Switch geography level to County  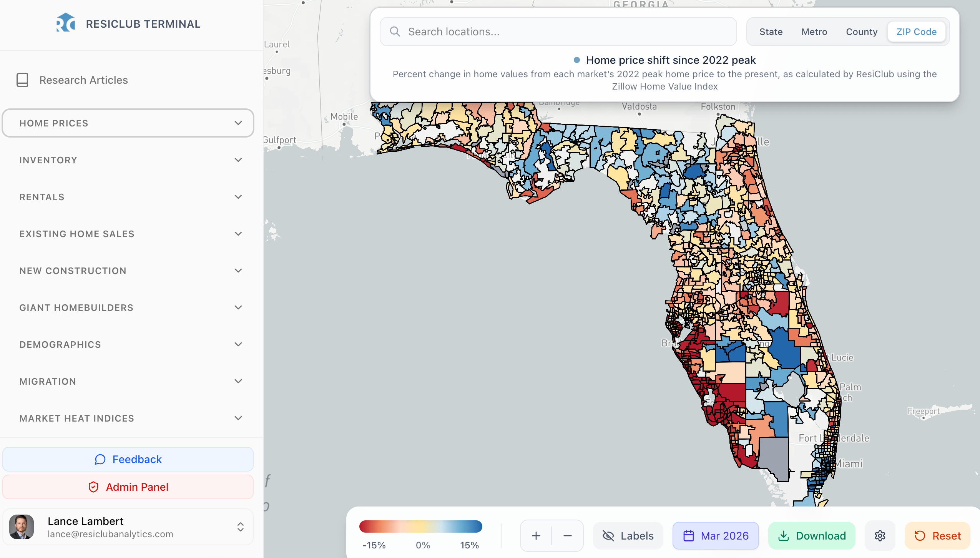tap(861, 32)
